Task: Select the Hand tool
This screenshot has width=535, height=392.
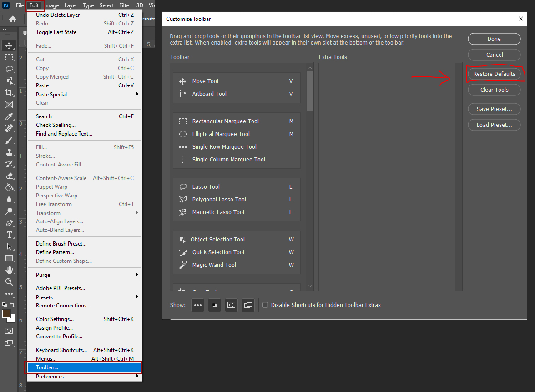Action: [9, 270]
